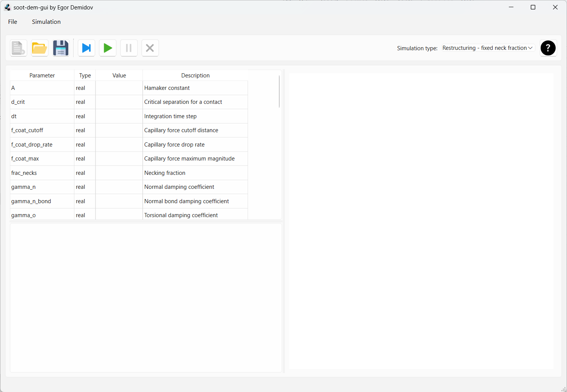The width and height of the screenshot is (567, 392).
Task: Start the simulation with the green play icon
Action: point(108,48)
